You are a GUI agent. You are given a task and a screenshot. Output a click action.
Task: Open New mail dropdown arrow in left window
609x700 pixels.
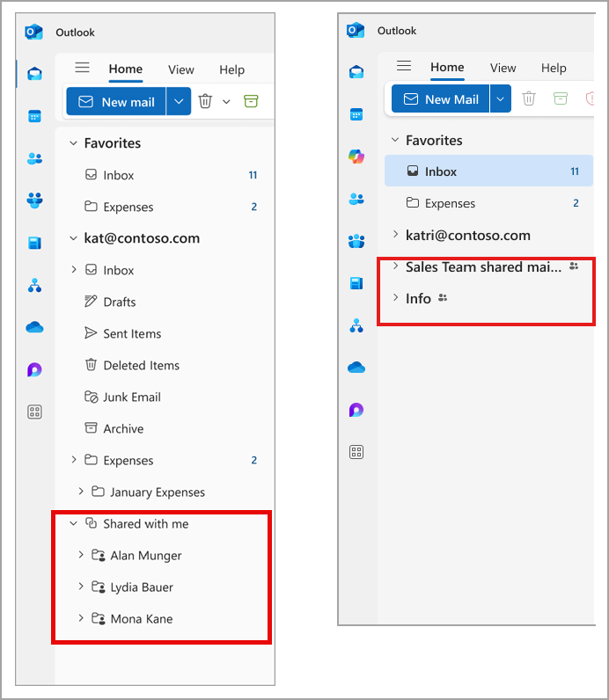click(179, 101)
